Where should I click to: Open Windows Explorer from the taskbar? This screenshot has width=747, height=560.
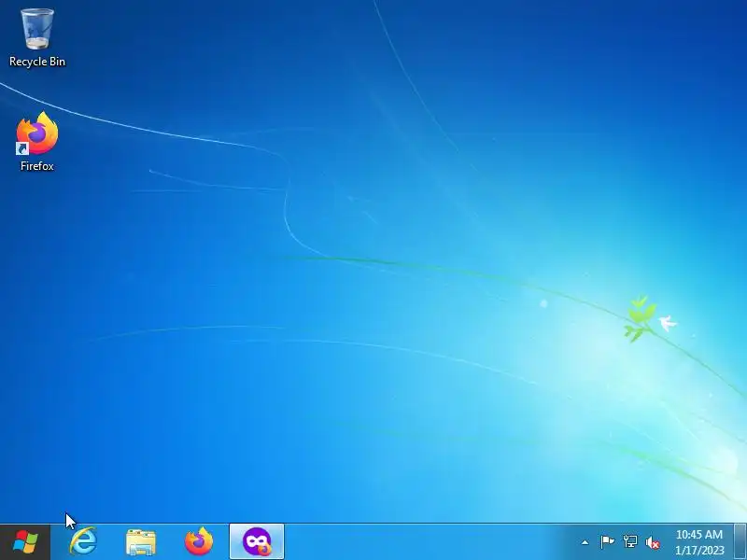[141, 542]
